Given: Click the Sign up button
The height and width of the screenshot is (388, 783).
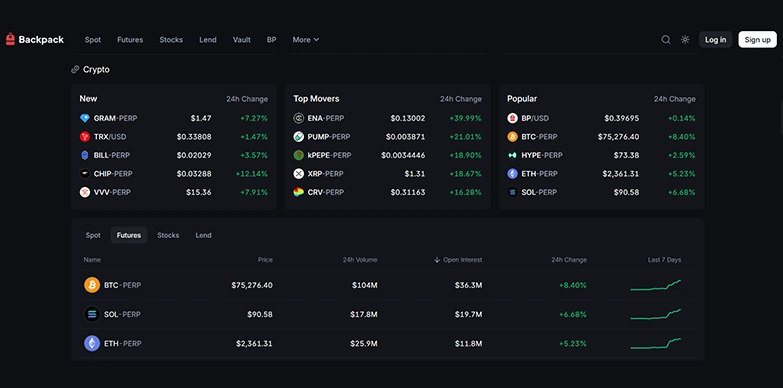Looking at the screenshot, I should point(758,39).
